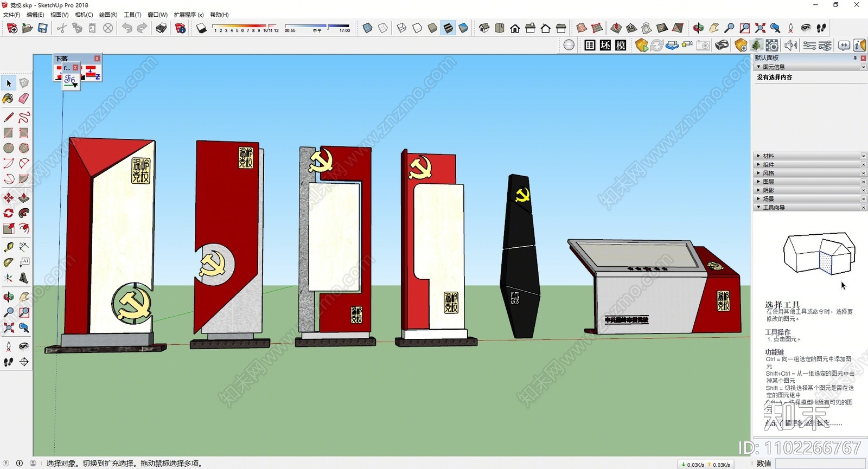Switch to Iso view house icon

pyautogui.click(x=484, y=28)
